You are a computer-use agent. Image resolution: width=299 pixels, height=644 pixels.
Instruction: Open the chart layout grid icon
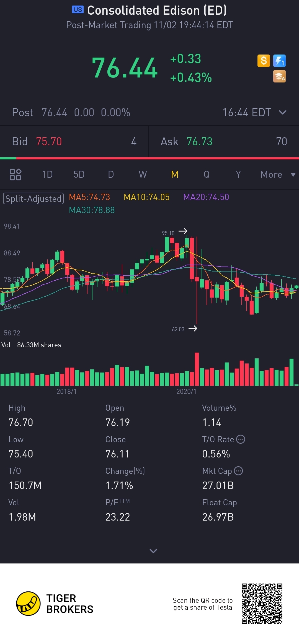(x=16, y=174)
